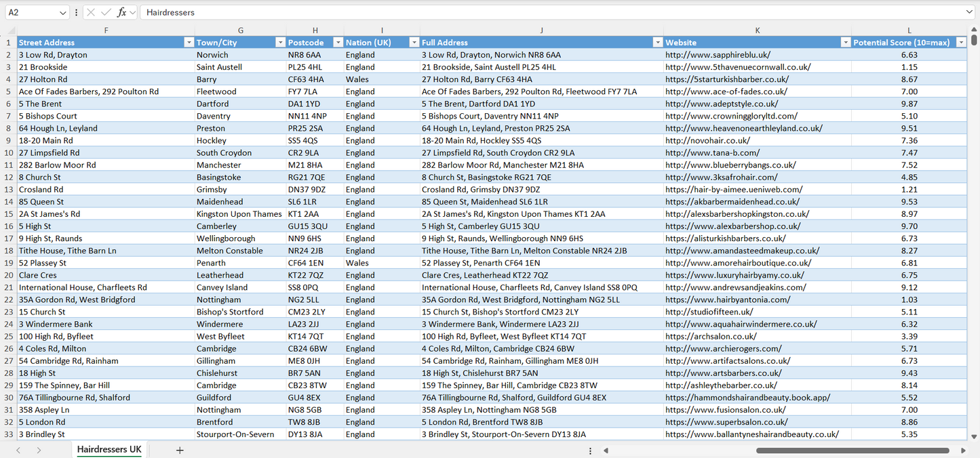The width and height of the screenshot is (980, 458).
Task: Click the 'Wales' cell in the Penarth row
Action: (382, 263)
